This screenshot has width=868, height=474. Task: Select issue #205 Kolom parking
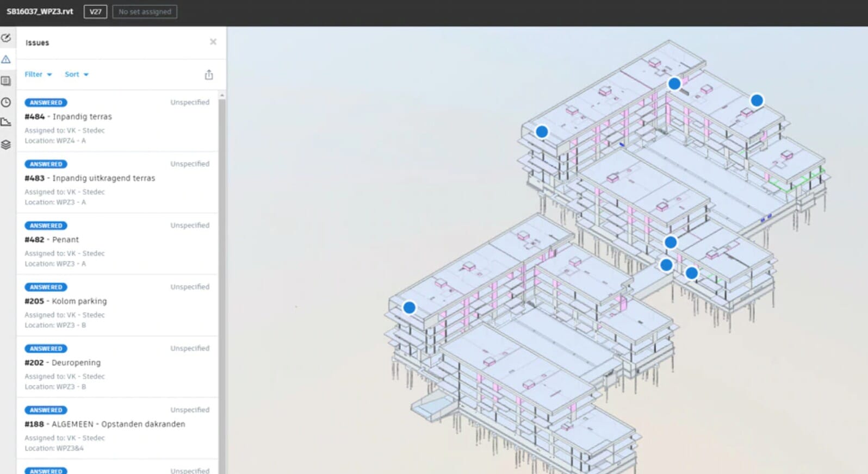pos(79,301)
